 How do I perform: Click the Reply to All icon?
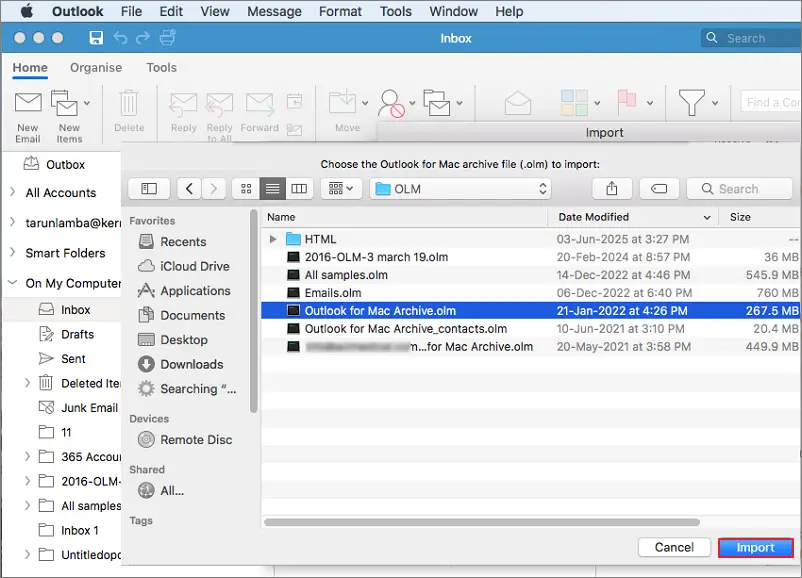[x=219, y=104]
